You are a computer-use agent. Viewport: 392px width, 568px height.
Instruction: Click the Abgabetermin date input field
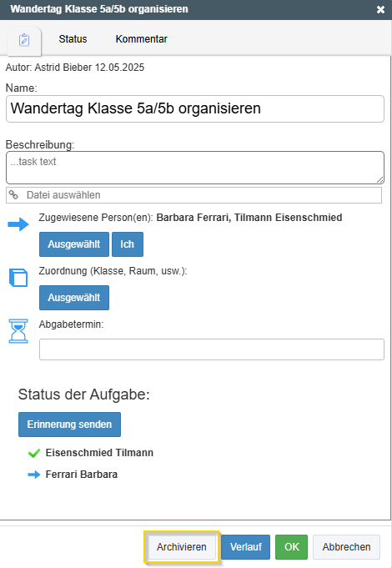212,349
